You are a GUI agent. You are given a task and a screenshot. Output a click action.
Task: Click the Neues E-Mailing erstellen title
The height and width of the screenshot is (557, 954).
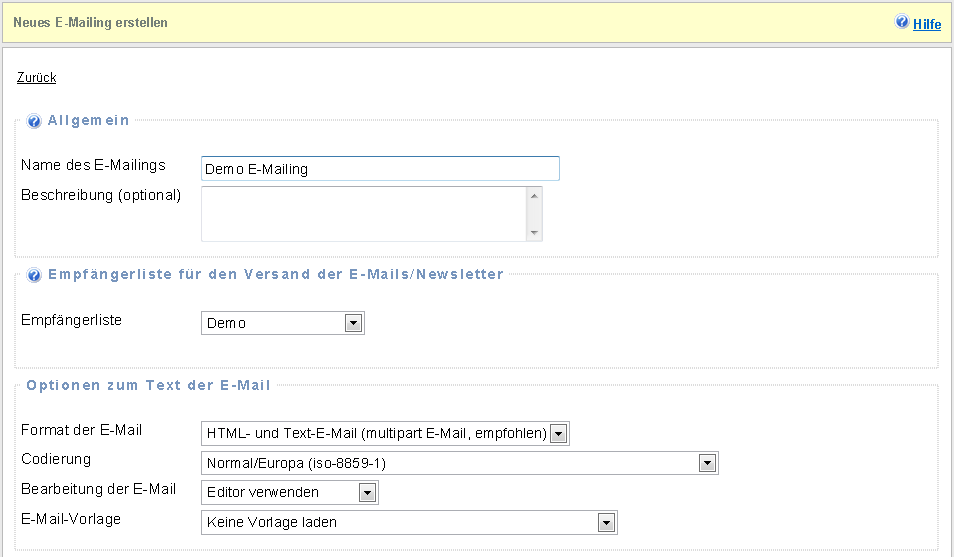point(91,22)
